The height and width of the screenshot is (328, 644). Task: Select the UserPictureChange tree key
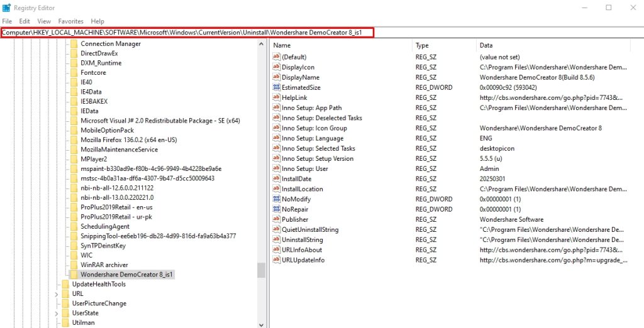[x=99, y=303]
